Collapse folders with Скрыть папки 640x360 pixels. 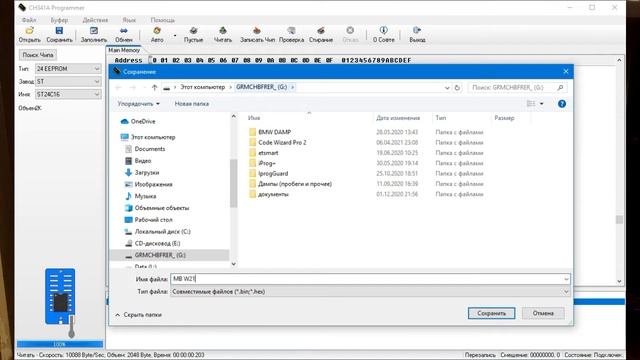(x=138, y=315)
